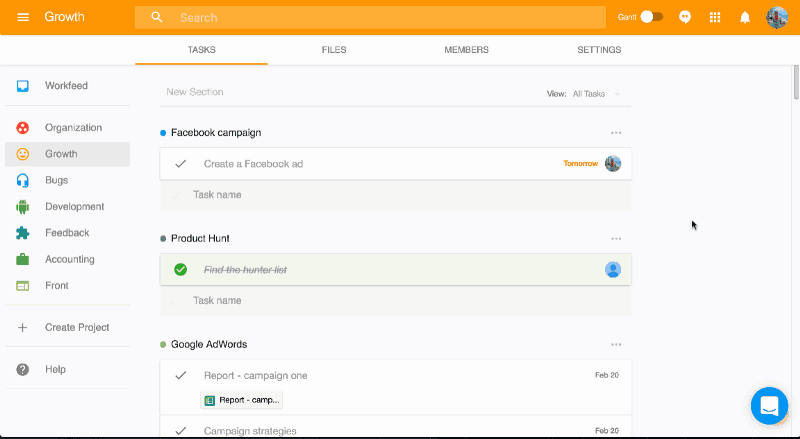Screen dimensions: 800x439
Task: Switch to the MEMBERS tab
Action: [x=466, y=50]
